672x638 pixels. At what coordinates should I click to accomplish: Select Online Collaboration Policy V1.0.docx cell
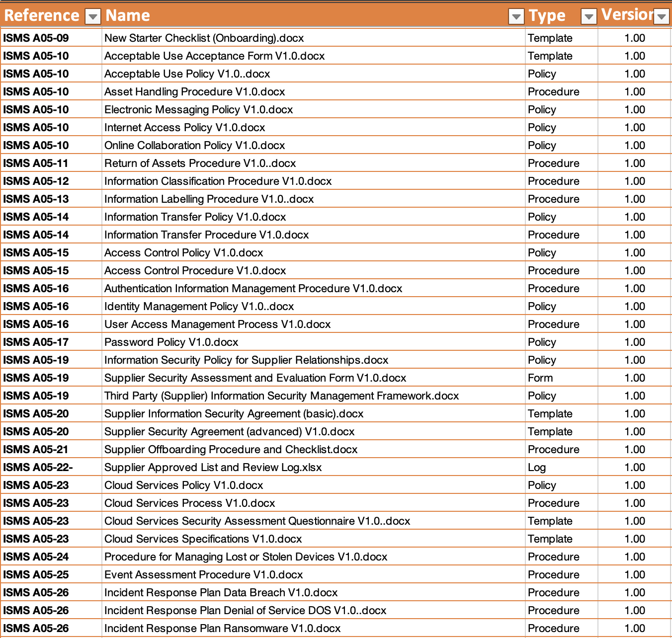point(314,145)
